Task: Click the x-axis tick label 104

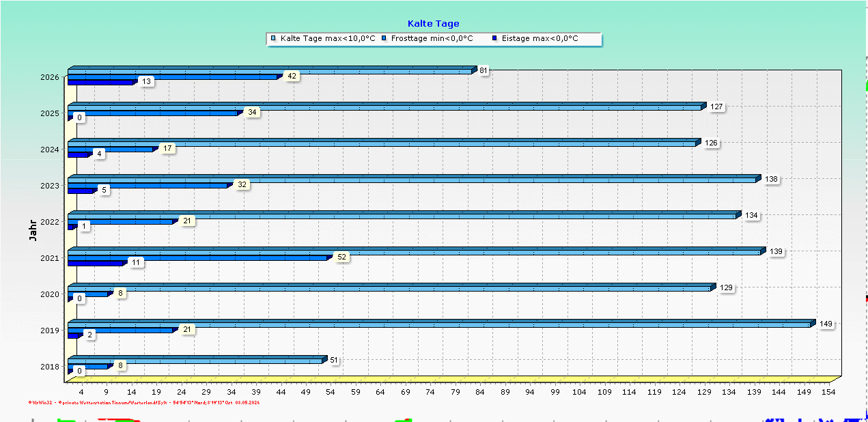Action: [579, 393]
